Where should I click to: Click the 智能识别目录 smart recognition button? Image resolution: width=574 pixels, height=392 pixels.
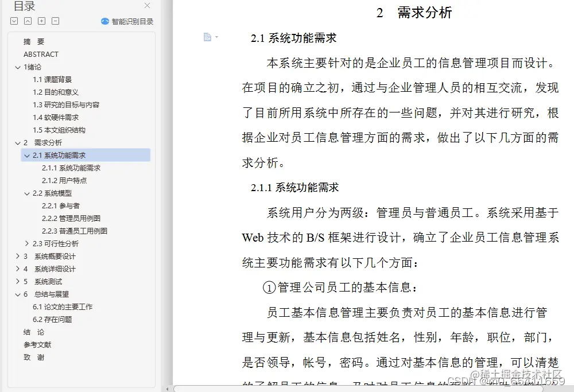point(126,21)
